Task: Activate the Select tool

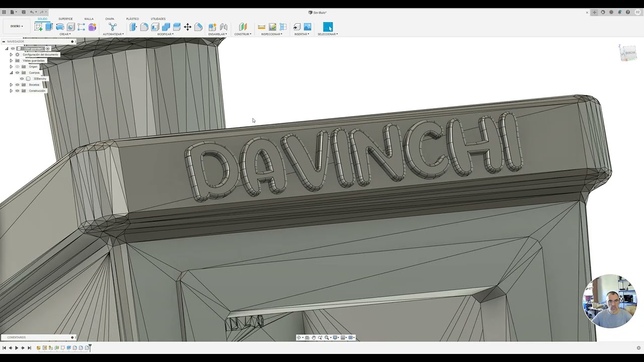Action: (328, 27)
